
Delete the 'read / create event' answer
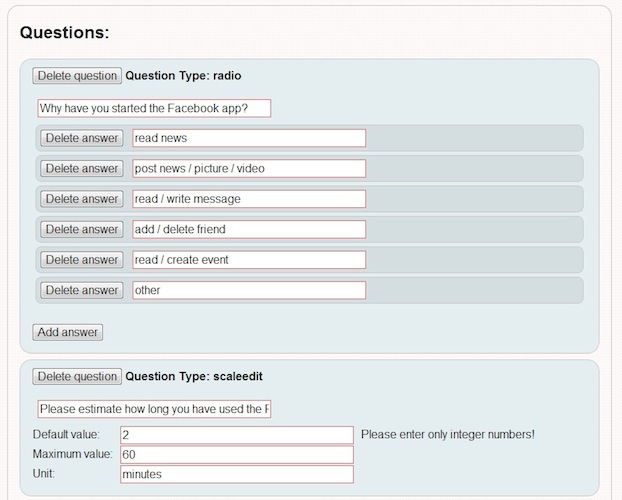(82, 260)
